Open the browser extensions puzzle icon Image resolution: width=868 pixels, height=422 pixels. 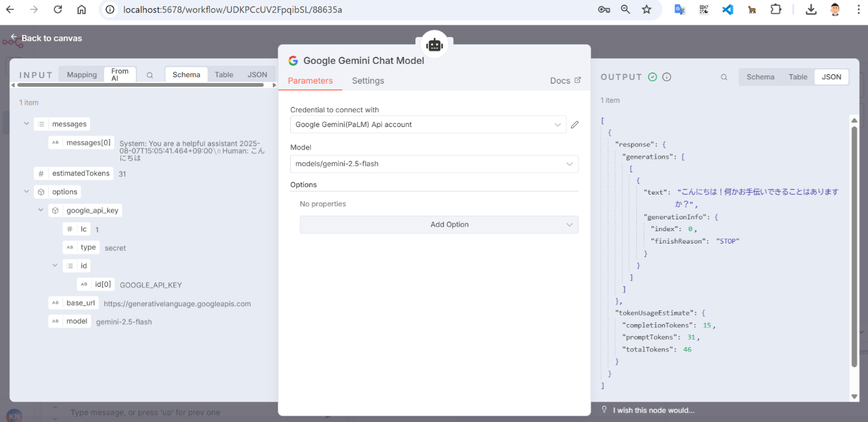click(x=776, y=9)
